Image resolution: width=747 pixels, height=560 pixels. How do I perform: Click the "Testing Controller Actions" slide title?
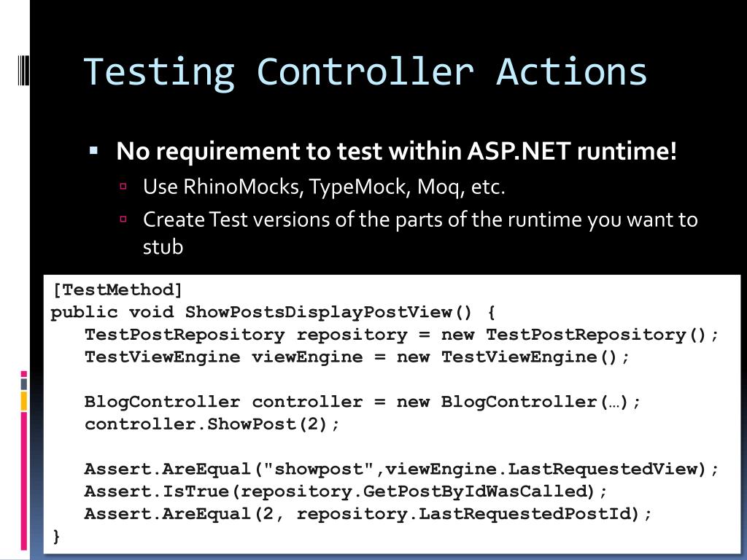[365, 72]
